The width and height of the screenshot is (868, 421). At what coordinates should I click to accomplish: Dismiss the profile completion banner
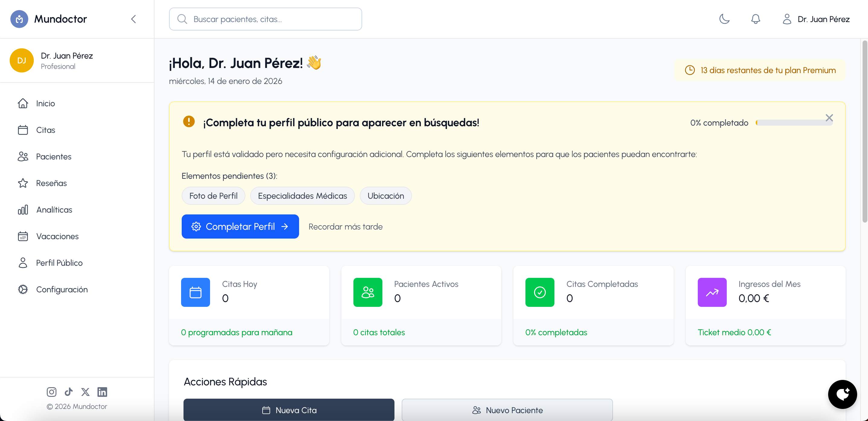tap(829, 118)
